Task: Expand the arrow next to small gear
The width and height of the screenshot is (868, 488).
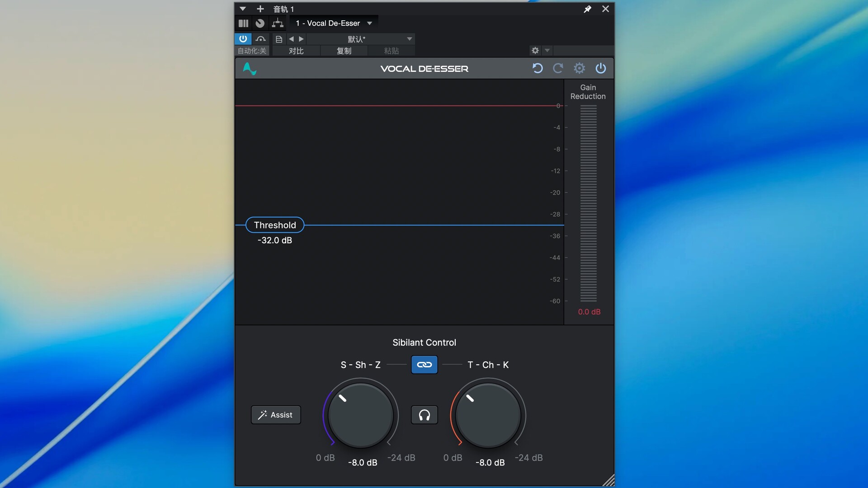Action: coord(547,51)
